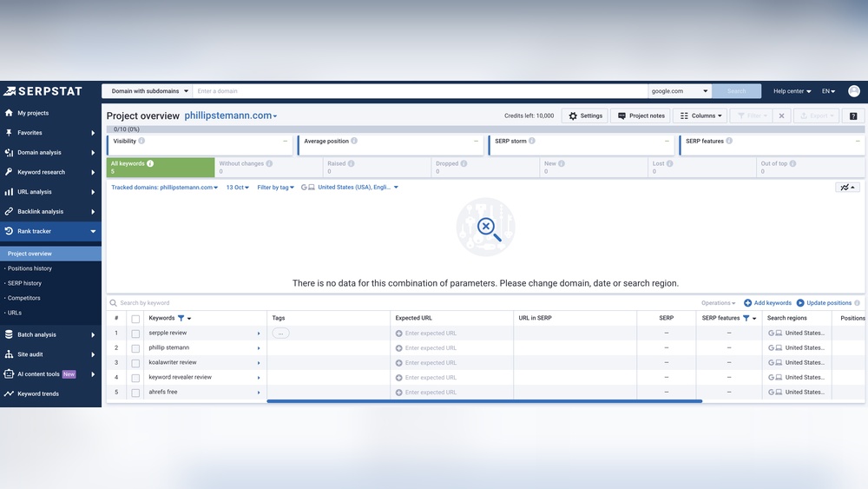Click the Raised info icon
Viewport: 868px width, 489px height.
pyautogui.click(x=351, y=163)
